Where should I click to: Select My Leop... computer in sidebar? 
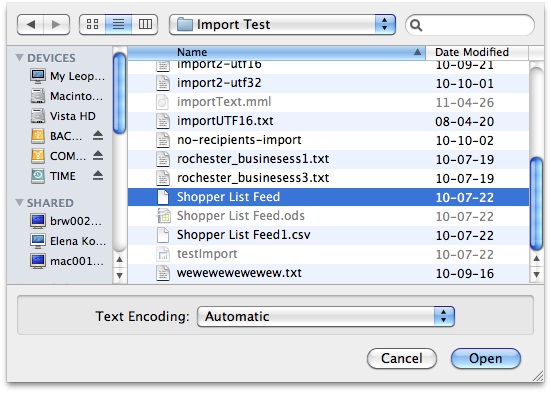[x=67, y=76]
